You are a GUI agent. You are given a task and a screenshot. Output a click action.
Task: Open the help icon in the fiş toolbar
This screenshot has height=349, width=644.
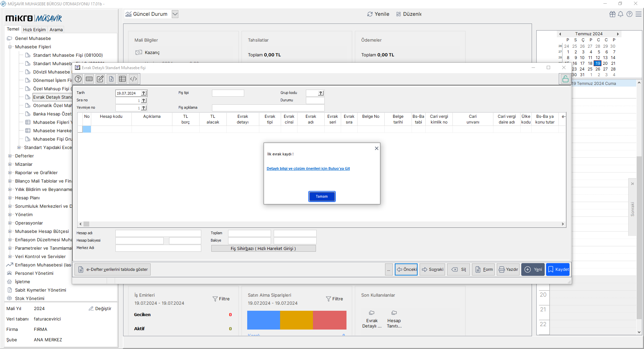78,79
